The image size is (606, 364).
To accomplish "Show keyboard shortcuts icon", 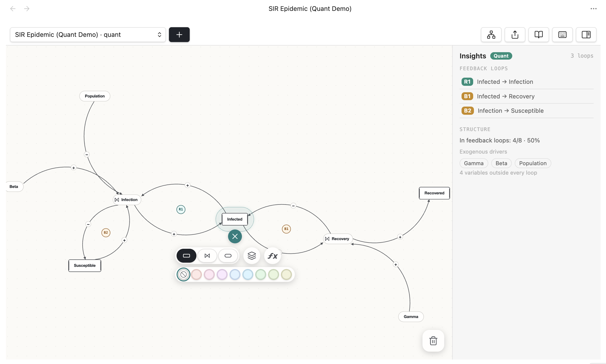I will 562,35.
